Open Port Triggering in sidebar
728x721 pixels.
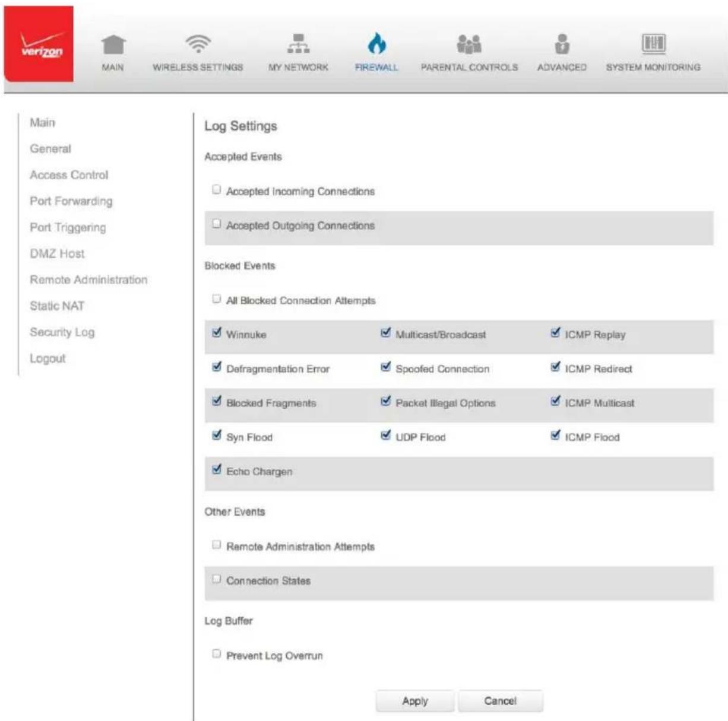coord(68,227)
